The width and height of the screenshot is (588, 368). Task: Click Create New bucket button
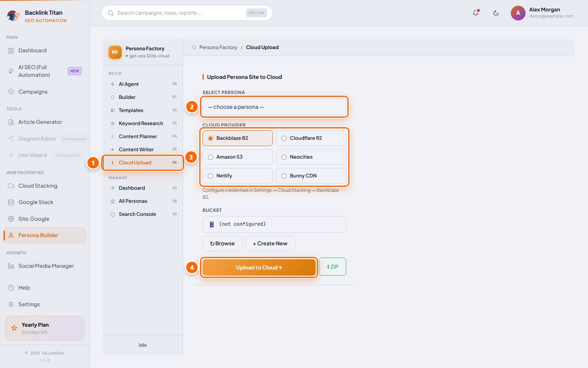pos(270,244)
